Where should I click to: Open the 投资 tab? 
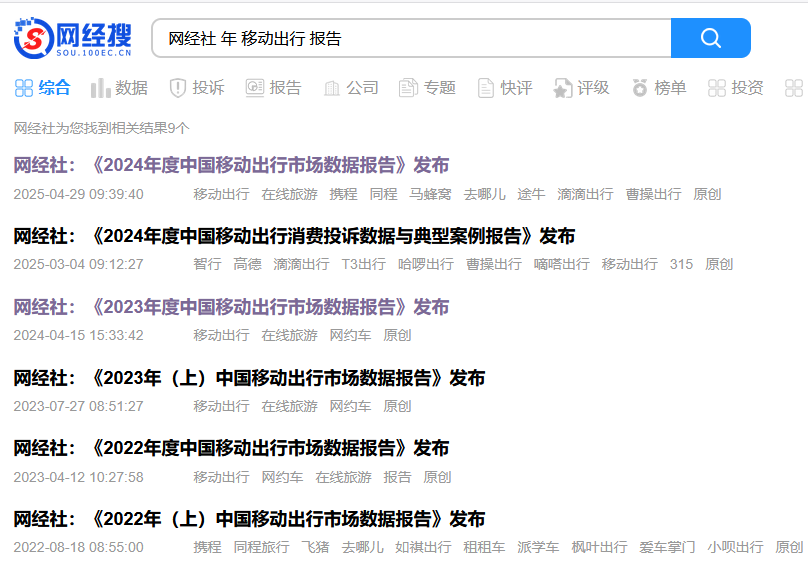point(747,88)
